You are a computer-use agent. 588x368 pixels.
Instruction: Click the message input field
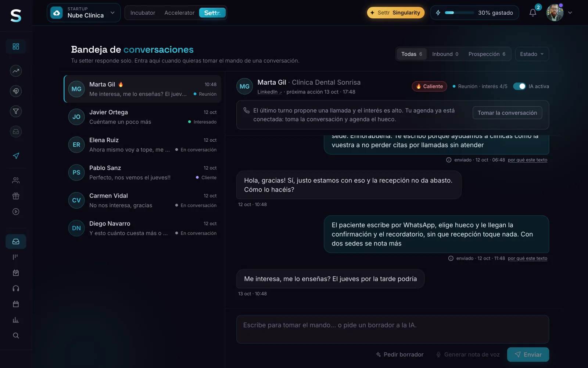pos(392,329)
